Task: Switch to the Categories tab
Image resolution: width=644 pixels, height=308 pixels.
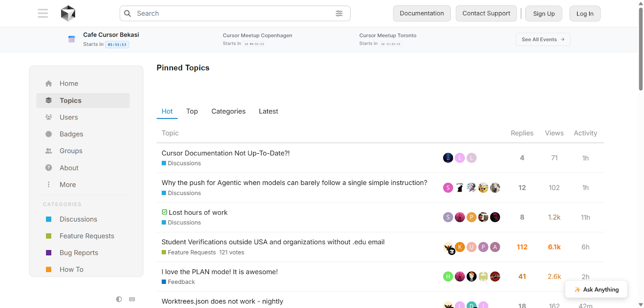Action: point(228,111)
